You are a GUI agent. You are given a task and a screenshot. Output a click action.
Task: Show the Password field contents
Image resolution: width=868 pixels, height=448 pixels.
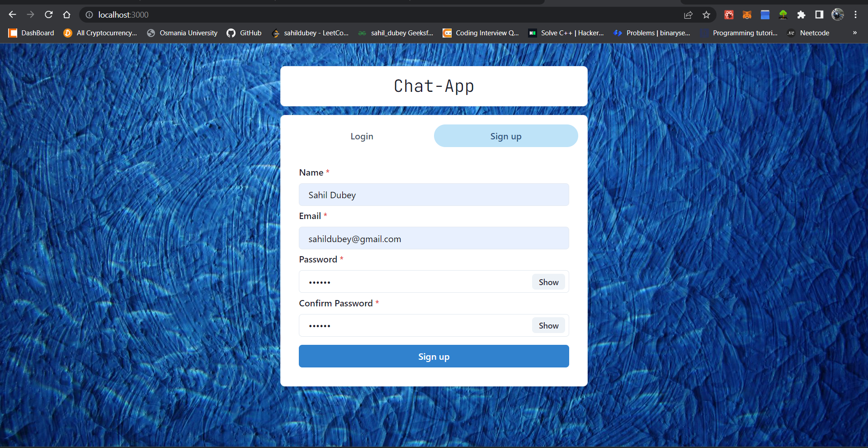[548, 282]
